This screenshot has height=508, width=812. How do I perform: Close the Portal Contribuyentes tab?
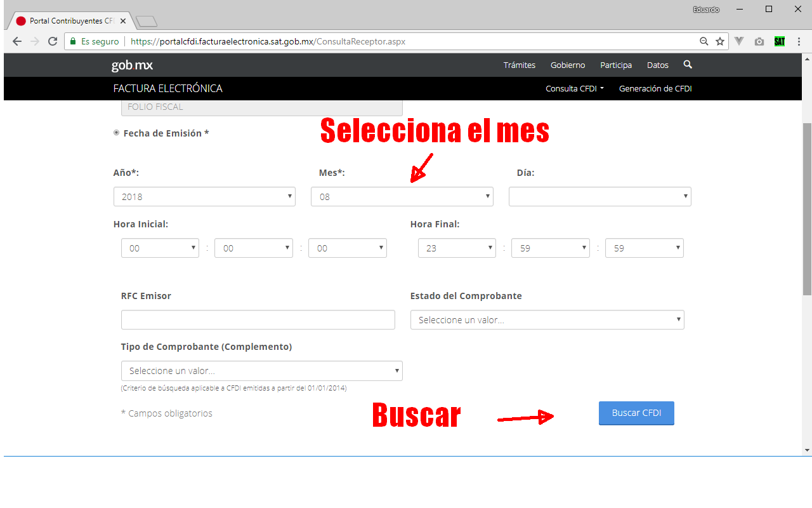click(123, 21)
